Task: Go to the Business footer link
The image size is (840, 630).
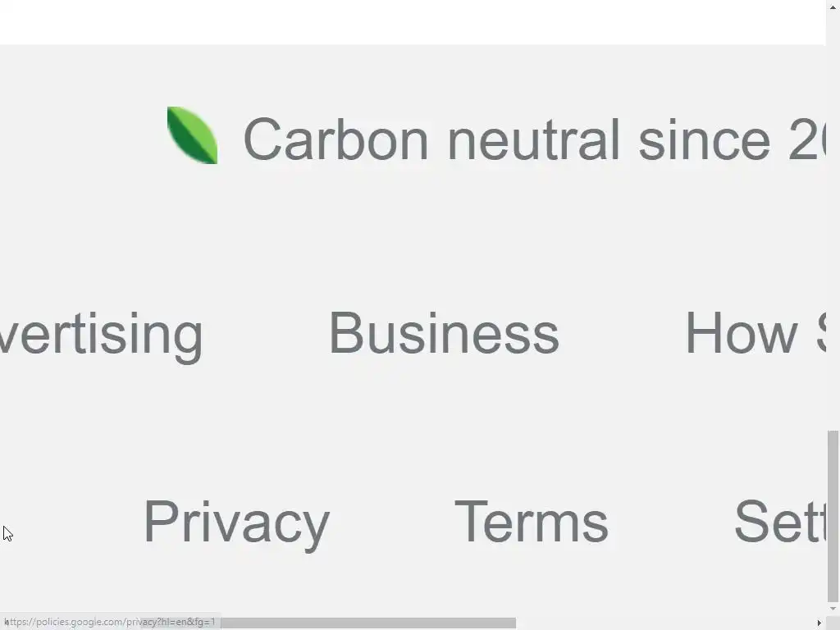Action: click(x=444, y=334)
